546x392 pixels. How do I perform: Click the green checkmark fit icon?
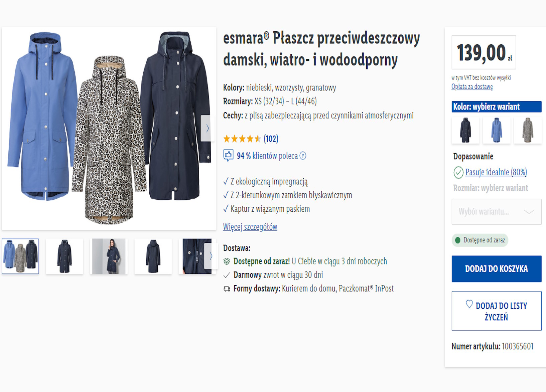pyautogui.click(x=458, y=172)
